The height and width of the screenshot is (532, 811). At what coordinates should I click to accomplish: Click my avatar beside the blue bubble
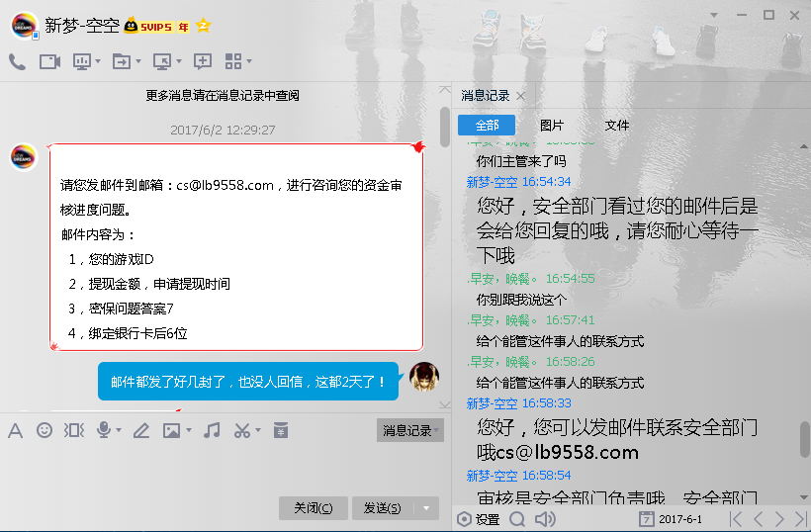[x=424, y=377]
